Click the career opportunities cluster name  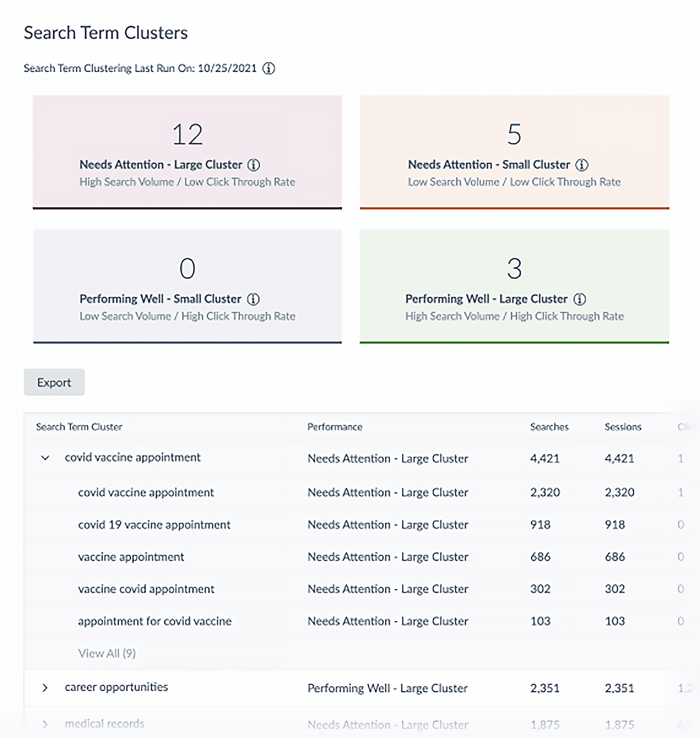click(x=116, y=687)
